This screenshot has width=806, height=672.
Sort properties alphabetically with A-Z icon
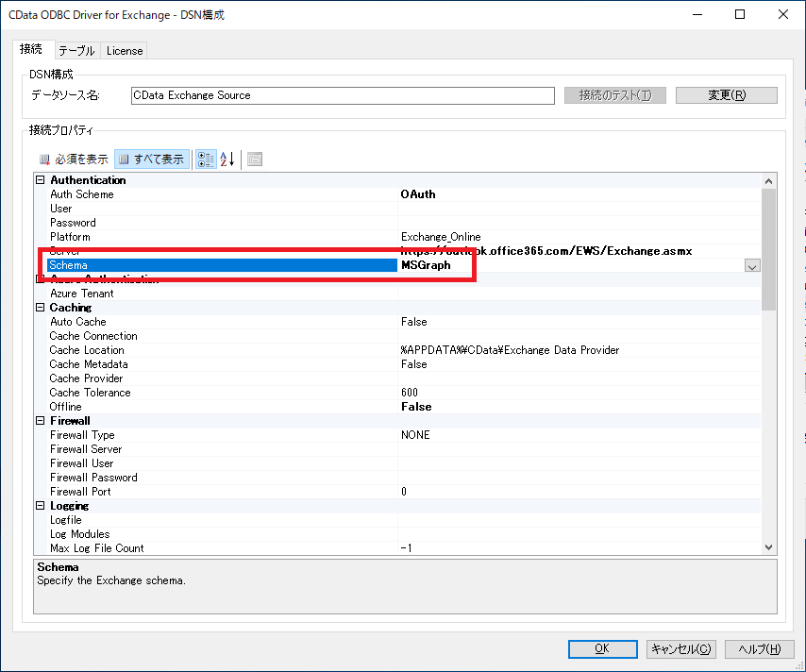(227, 160)
